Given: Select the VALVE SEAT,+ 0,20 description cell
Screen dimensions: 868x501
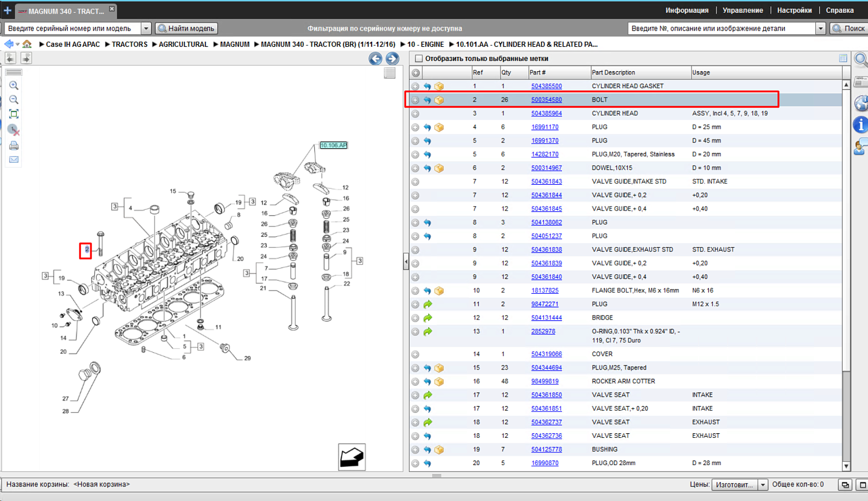Looking at the screenshot, I should (620, 409).
